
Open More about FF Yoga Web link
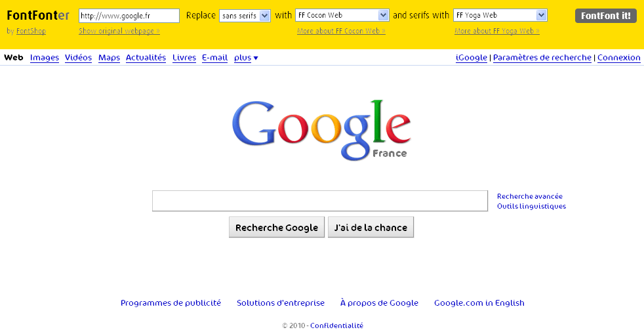click(x=497, y=31)
